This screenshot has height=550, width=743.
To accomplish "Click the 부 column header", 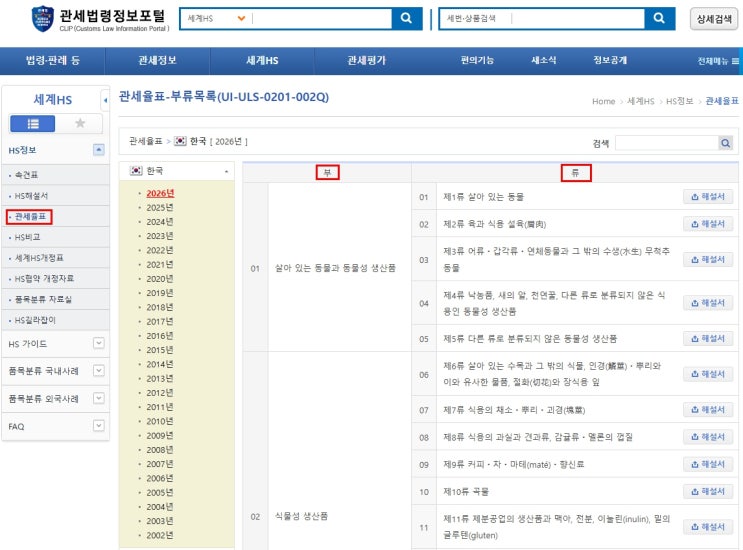I will (x=327, y=172).
